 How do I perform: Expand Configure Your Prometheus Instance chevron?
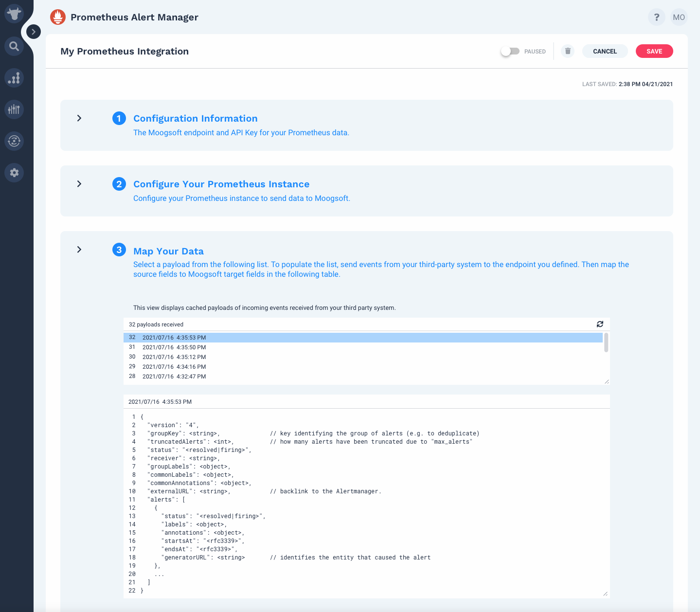coord(79,184)
